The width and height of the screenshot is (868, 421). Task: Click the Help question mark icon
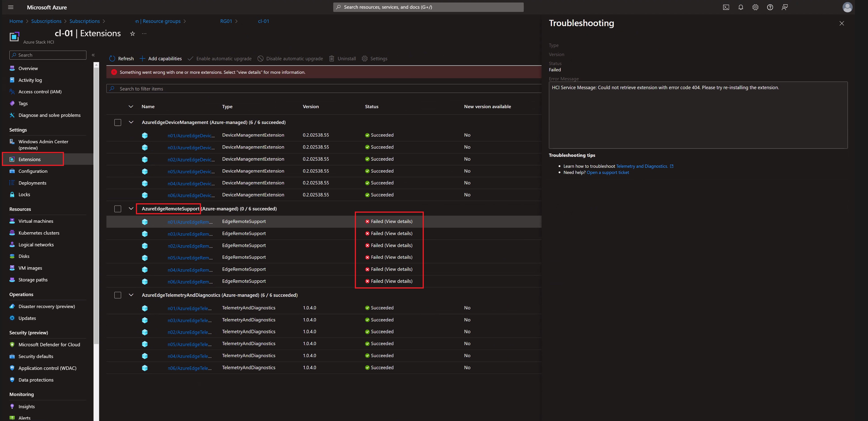(770, 7)
